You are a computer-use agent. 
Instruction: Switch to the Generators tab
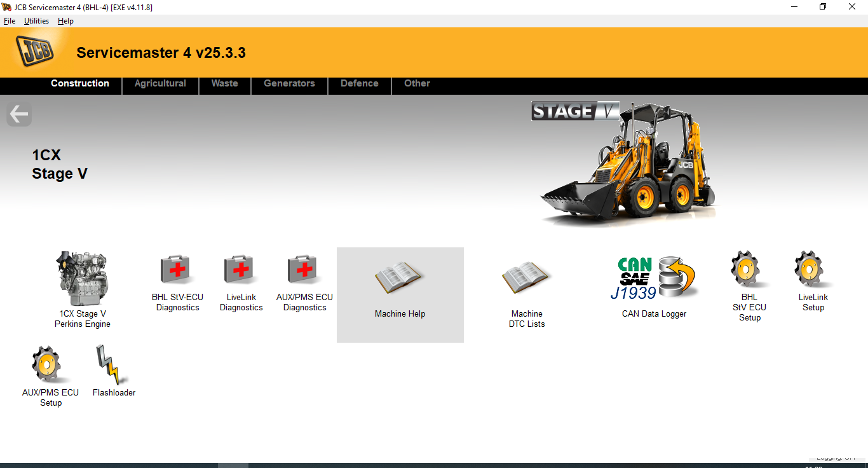click(289, 83)
